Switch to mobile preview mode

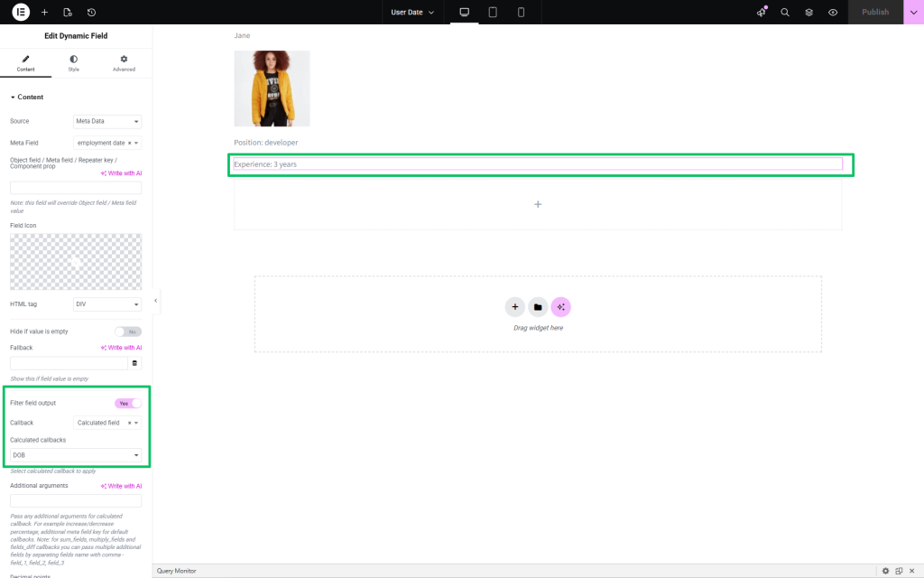point(521,12)
